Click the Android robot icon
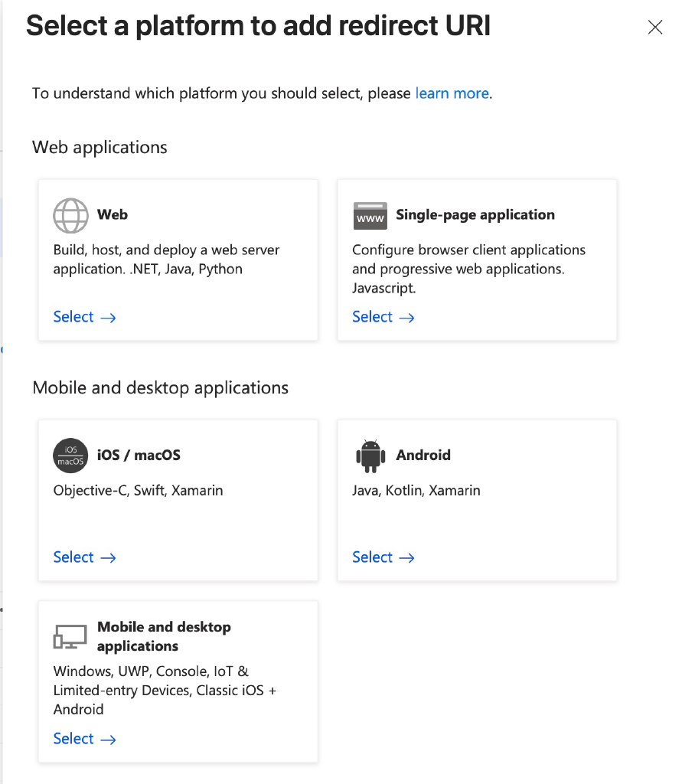 pos(370,456)
